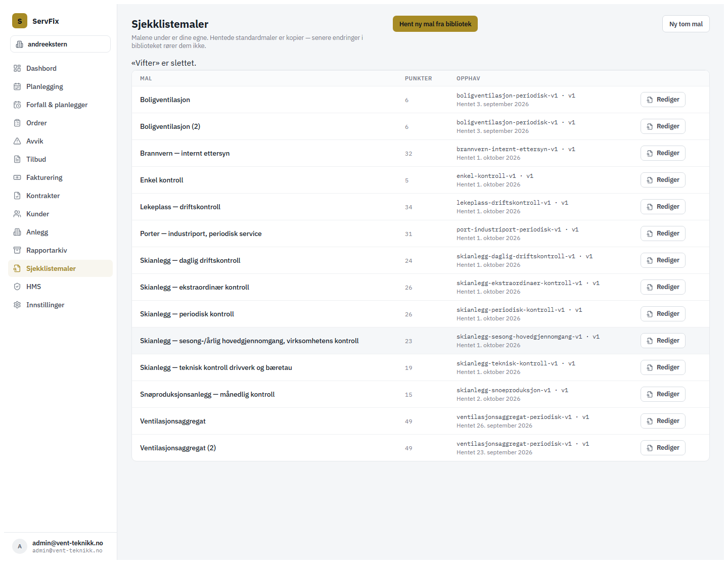Edit Lekeplass — driftskontroll template

pos(663,207)
